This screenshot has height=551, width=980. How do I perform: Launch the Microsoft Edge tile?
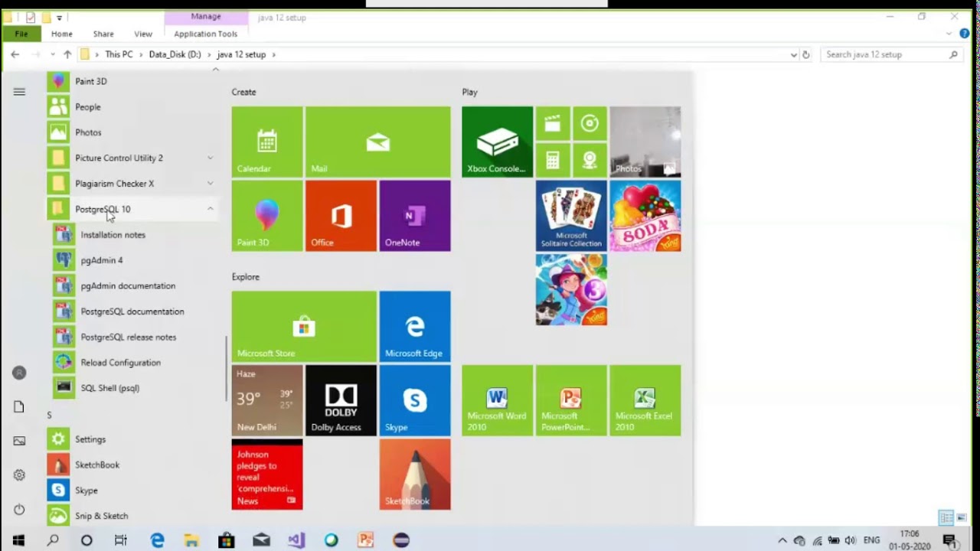(415, 326)
